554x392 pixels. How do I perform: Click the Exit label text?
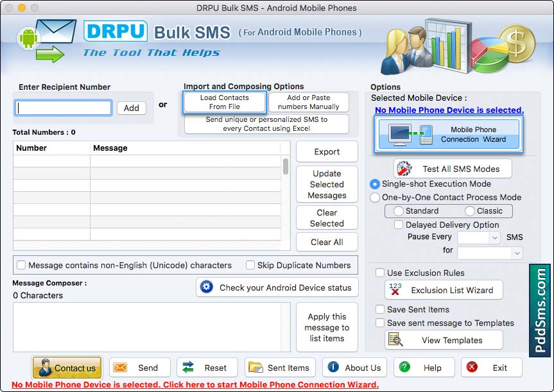[x=500, y=368]
